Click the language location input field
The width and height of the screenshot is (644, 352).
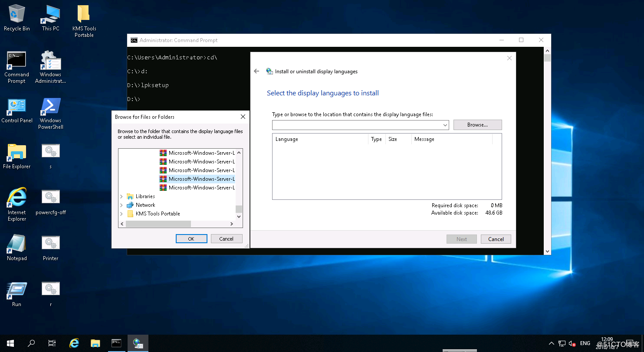(357, 125)
